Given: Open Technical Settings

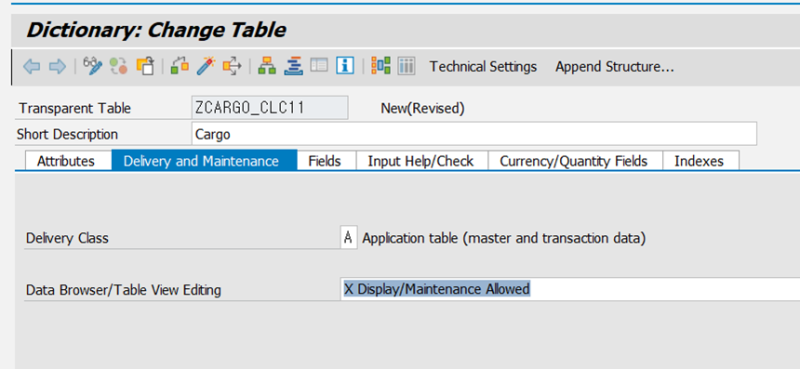Looking at the screenshot, I should [483, 67].
